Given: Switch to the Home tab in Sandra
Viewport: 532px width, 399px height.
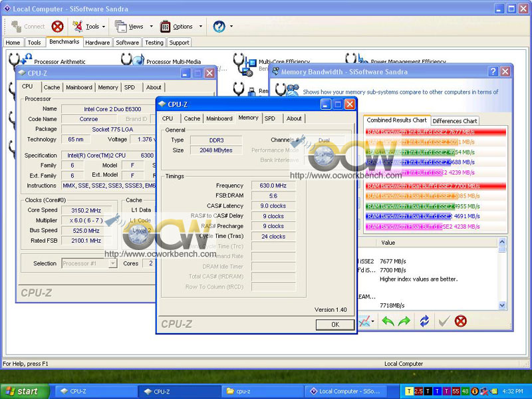Looking at the screenshot, I should click(13, 43).
